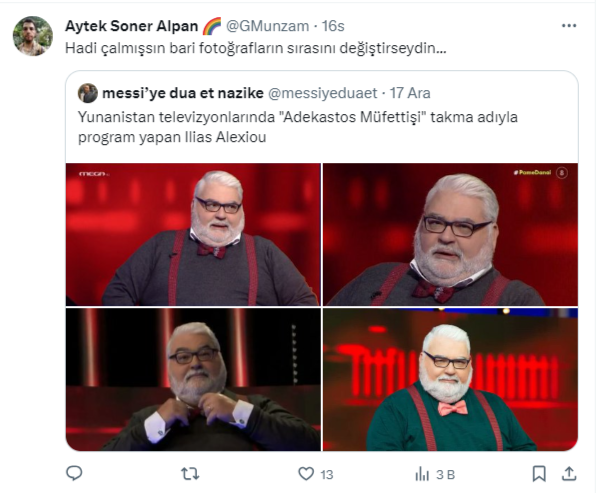
Task: Open the @GMunzam handle link
Action: [x=267, y=26]
